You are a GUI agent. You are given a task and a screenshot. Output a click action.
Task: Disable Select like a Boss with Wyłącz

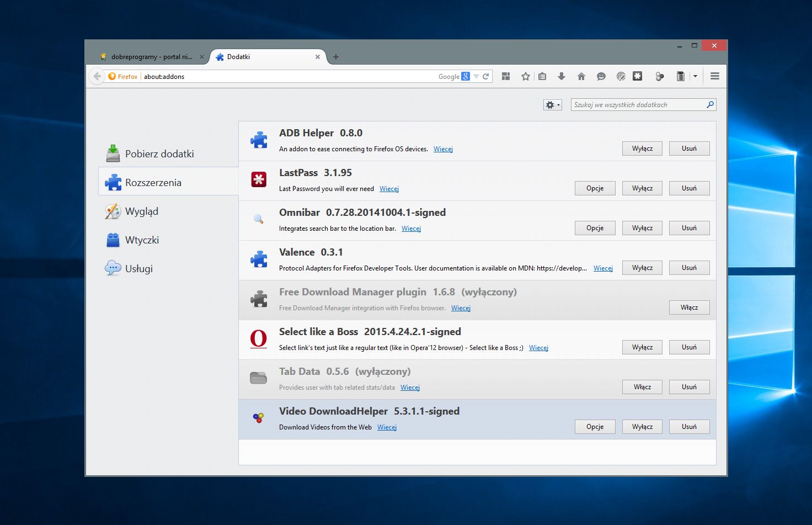(642, 347)
